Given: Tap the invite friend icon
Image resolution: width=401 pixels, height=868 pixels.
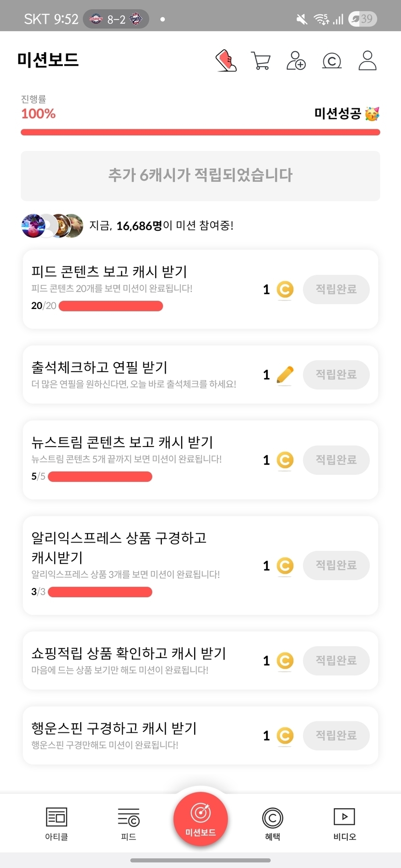Looking at the screenshot, I should 296,61.
